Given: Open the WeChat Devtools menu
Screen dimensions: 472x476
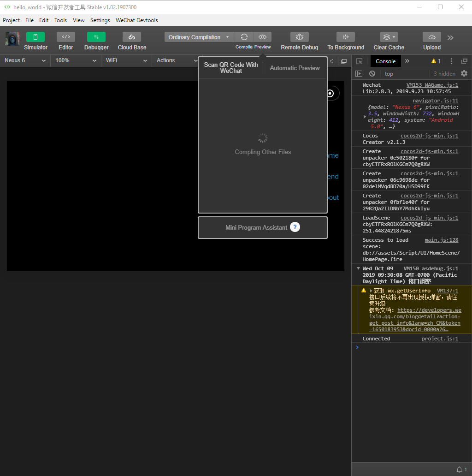Looking at the screenshot, I should coord(137,20).
